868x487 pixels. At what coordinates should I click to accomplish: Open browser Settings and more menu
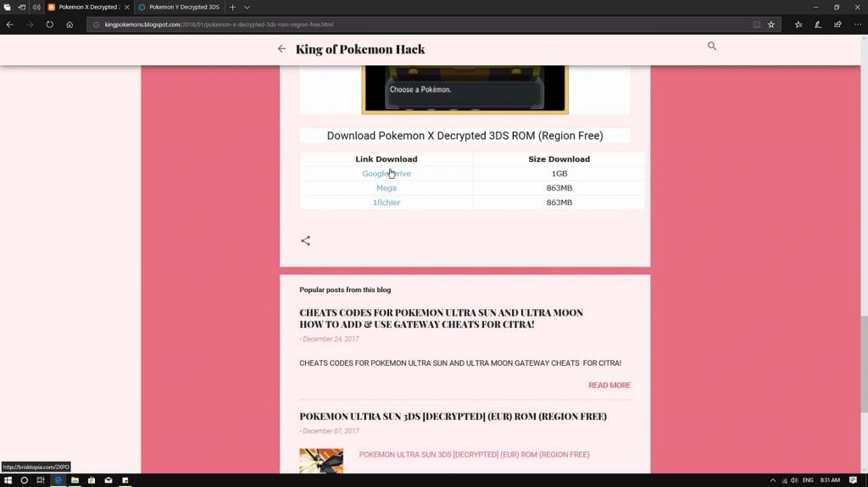point(858,25)
